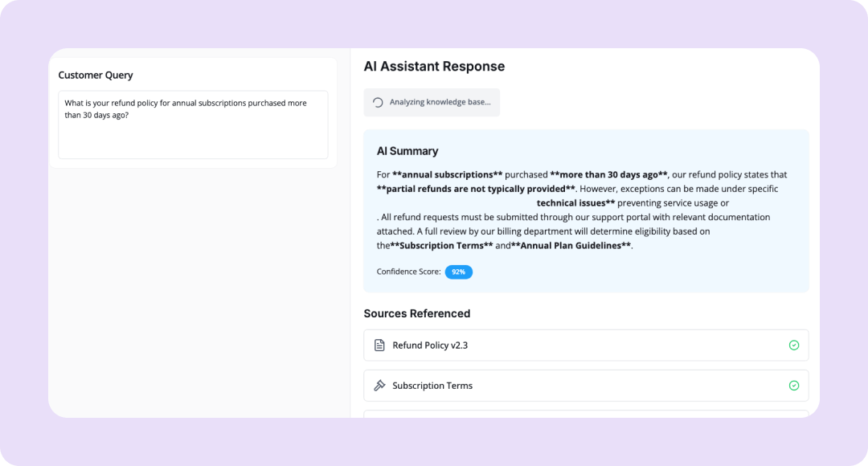Click the Customer Query panel heading
This screenshot has height=466, width=868.
pyautogui.click(x=96, y=76)
